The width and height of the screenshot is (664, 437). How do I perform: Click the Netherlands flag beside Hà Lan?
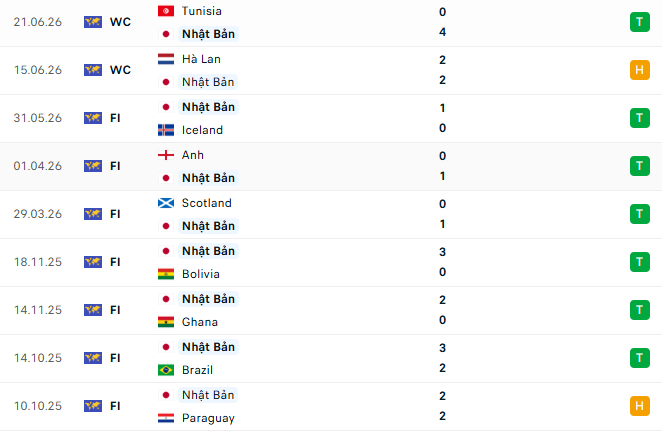[x=166, y=59]
